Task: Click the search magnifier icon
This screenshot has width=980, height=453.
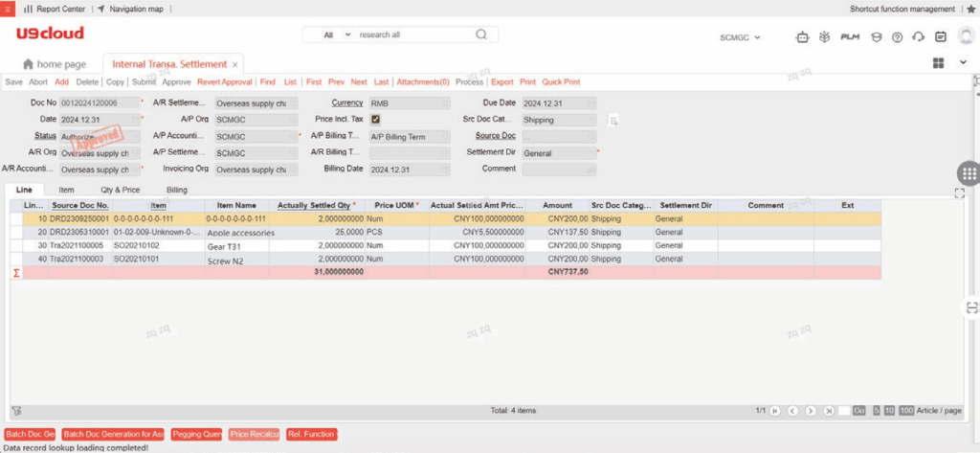Action: click(480, 34)
